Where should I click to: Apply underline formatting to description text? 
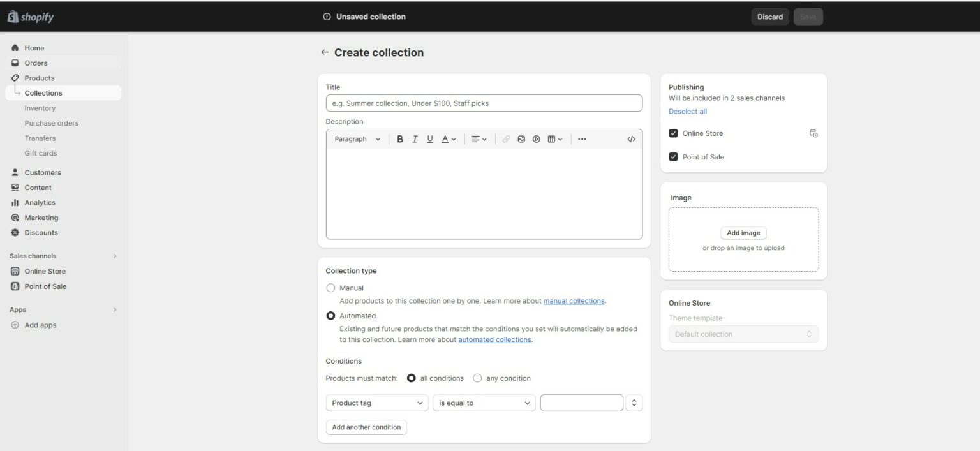[x=429, y=138]
